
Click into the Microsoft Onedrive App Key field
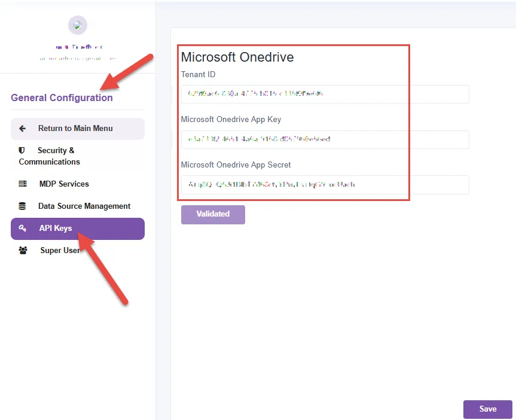coord(325,139)
